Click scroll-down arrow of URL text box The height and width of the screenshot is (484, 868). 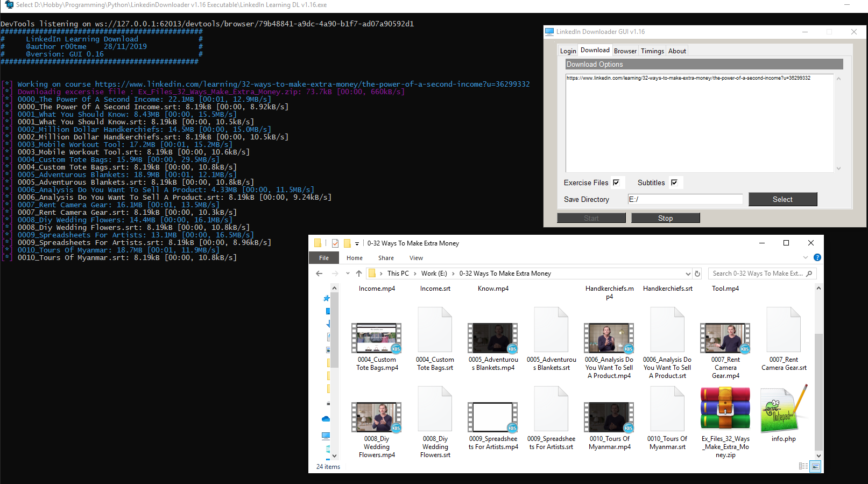click(838, 169)
